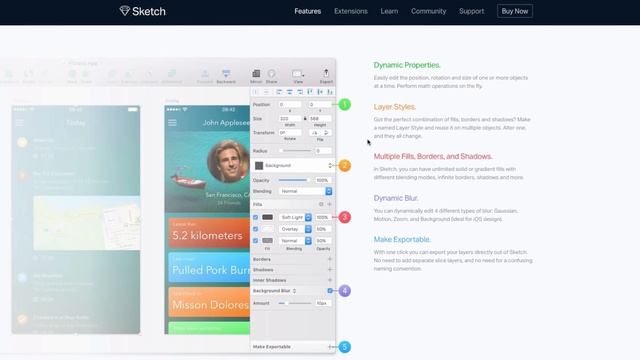Click the 'Layer Styles.' heading
Screen dimensions: 640x360
[395, 107]
